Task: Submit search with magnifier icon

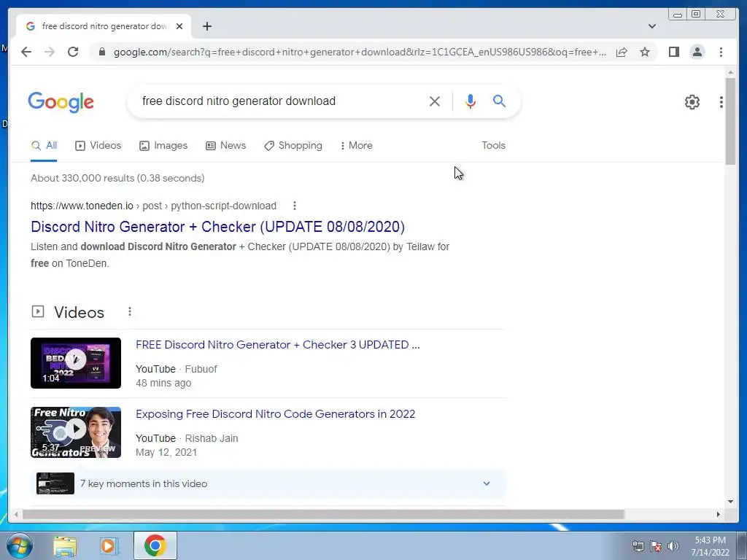Action: click(499, 101)
